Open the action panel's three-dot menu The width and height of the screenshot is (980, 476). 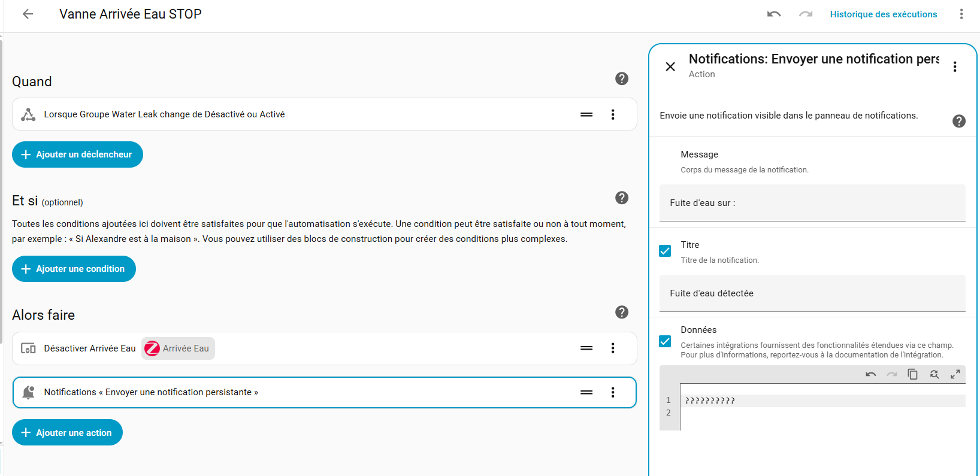click(955, 66)
